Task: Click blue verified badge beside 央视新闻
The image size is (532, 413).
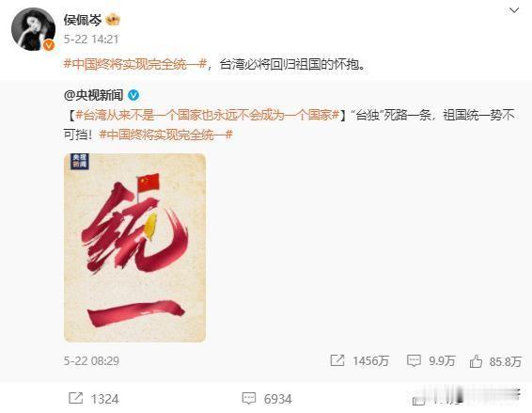Action: (133, 95)
